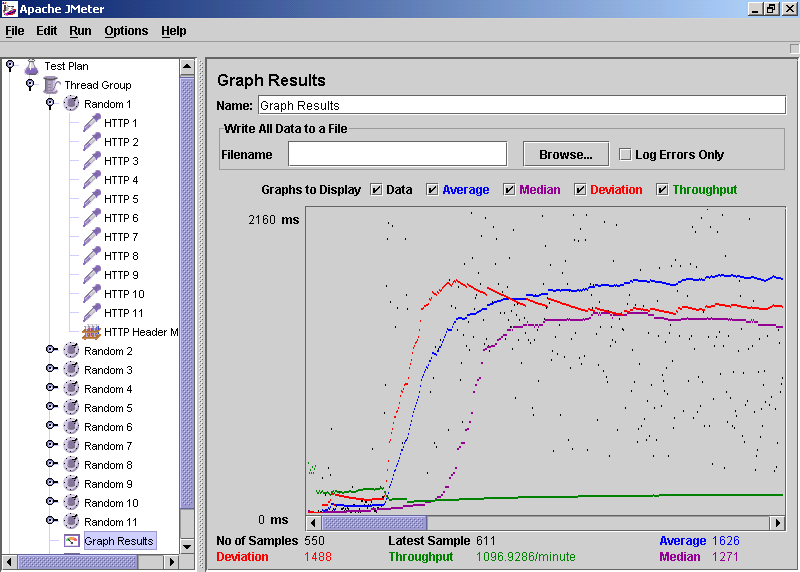Click the graph horizontal scrollbar thumb
Screen dimensions: 800x572
click(374, 523)
